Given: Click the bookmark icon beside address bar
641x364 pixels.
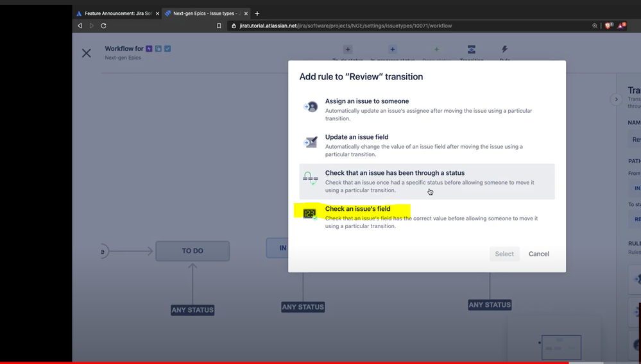Looking at the screenshot, I should click(x=219, y=26).
